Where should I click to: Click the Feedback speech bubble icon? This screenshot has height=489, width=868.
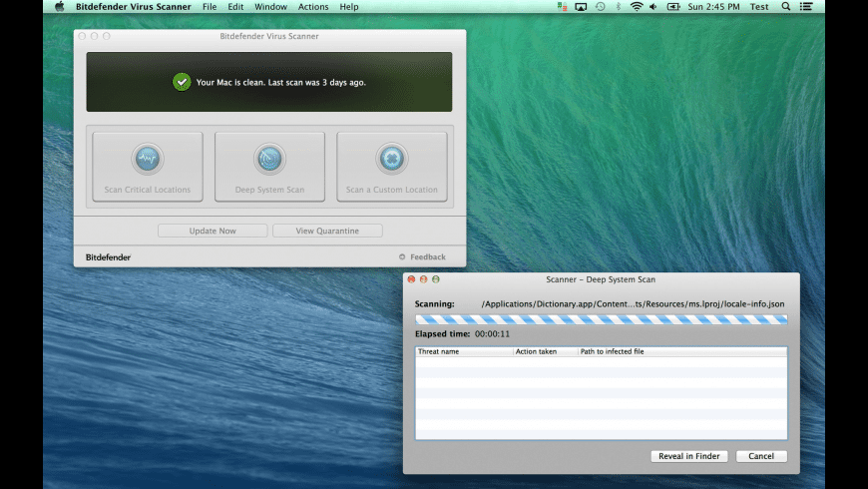402,256
